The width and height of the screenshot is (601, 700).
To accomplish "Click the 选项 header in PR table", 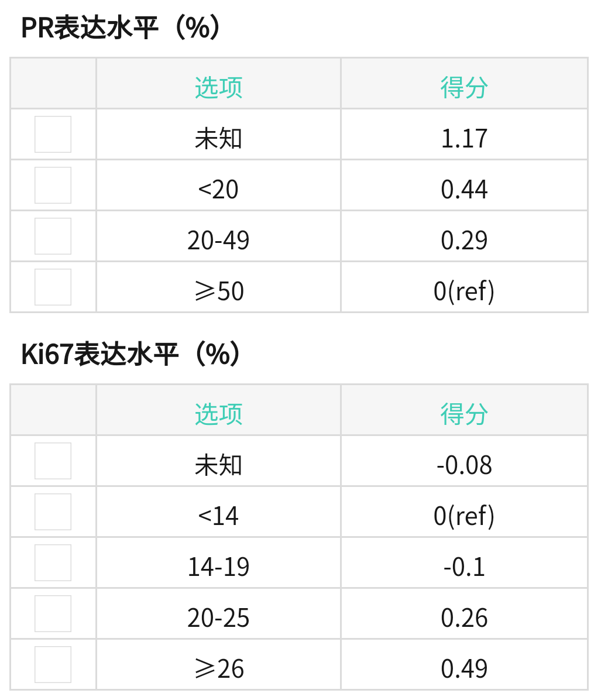I will (x=218, y=87).
